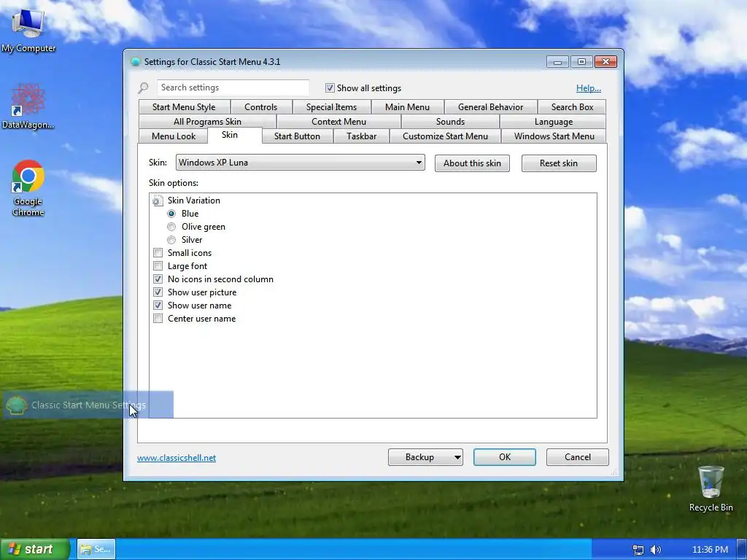Click the Reset skin button
Screen dimensions: 747x560
[559, 163]
